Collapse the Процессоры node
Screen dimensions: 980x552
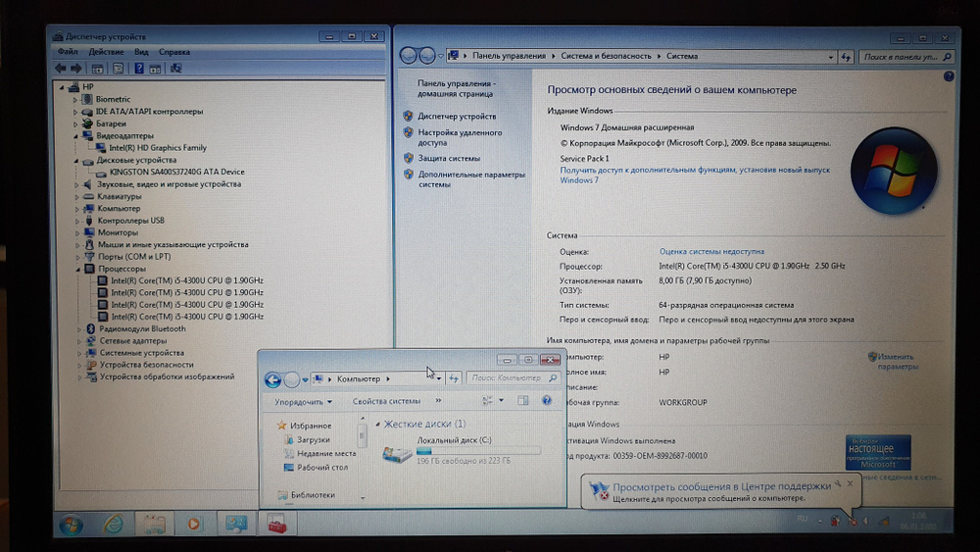coord(78,269)
